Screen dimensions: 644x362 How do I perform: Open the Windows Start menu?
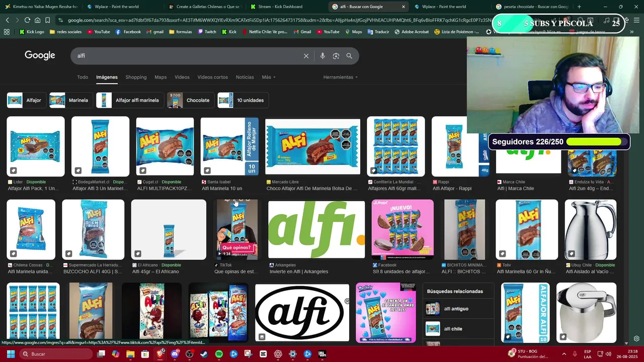[11, 354]
